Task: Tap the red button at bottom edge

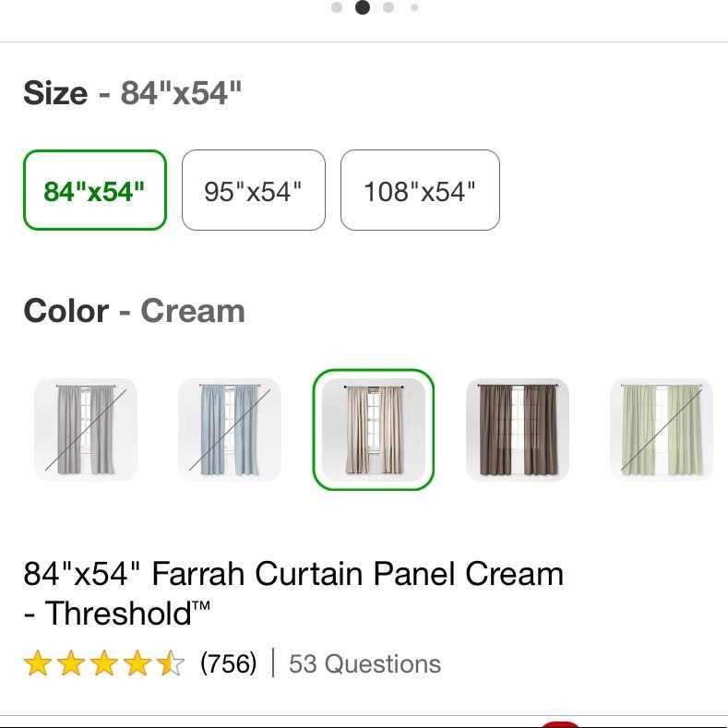Action: click(560, 724)
